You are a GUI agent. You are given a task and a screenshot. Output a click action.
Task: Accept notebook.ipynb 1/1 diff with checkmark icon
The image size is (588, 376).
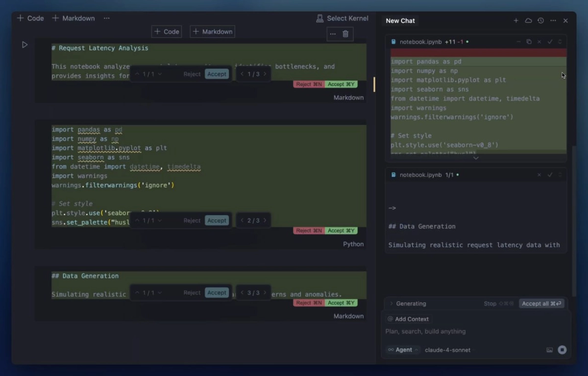click(550, 175)
